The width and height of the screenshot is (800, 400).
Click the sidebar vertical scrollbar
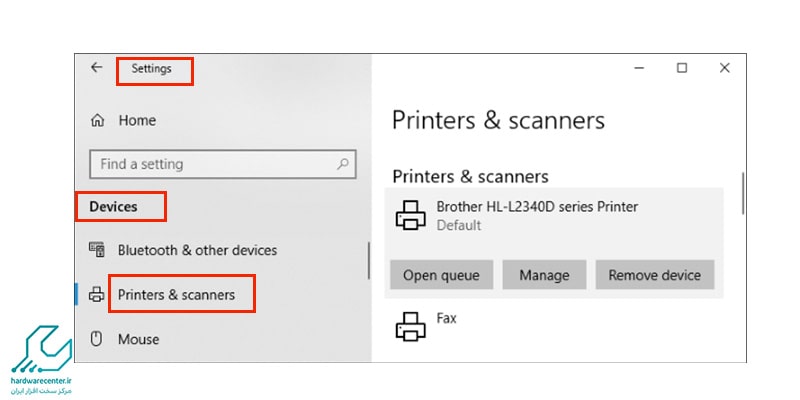(368, 260)
